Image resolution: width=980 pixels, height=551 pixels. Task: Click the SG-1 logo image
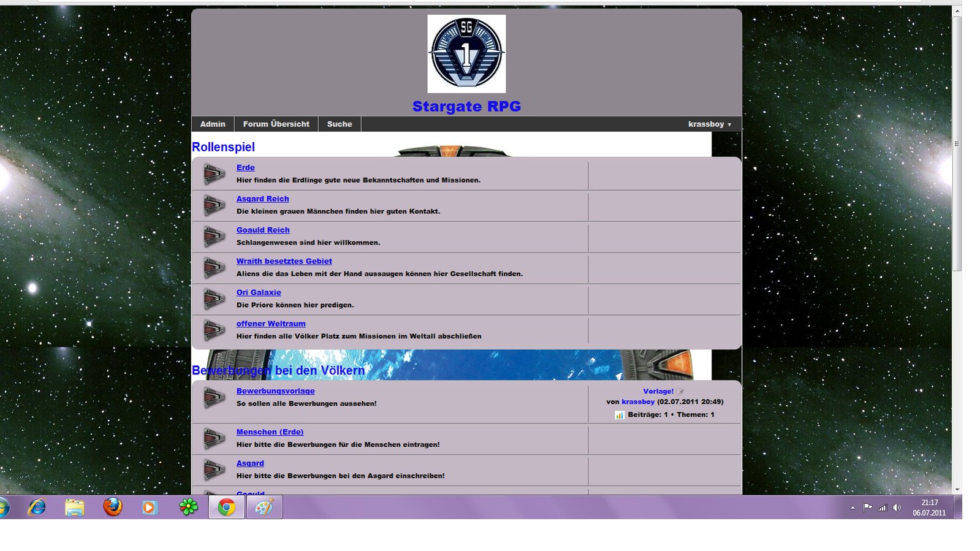466,54
